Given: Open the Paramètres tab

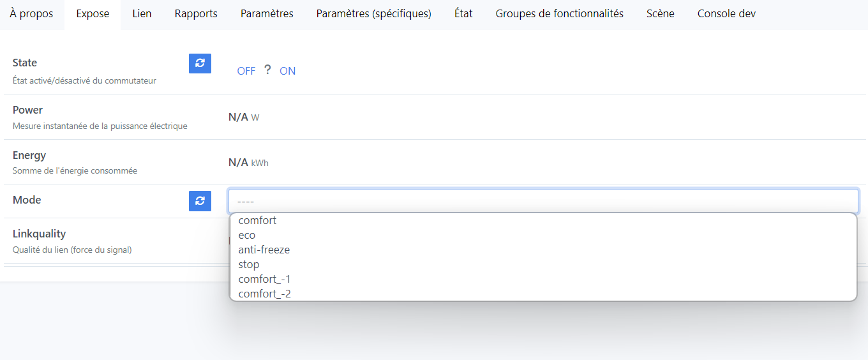Looking at the screenshot, I should coord(267,14).
